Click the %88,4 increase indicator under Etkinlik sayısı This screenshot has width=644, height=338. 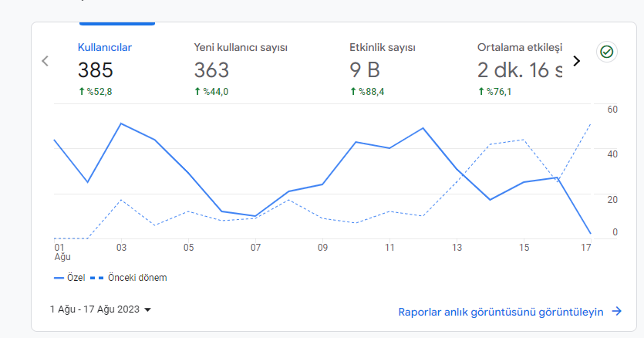pos(367,92)
